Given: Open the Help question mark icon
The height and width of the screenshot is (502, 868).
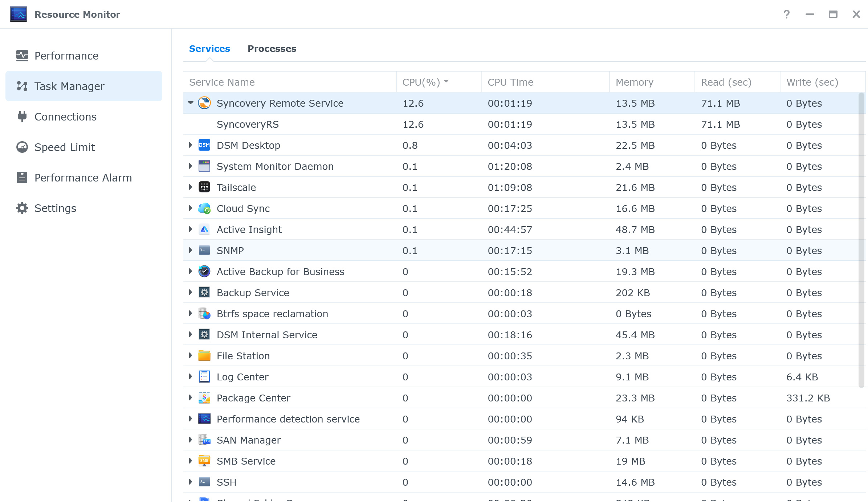Looking at the screenshot, I should click(x=786, y=14).
